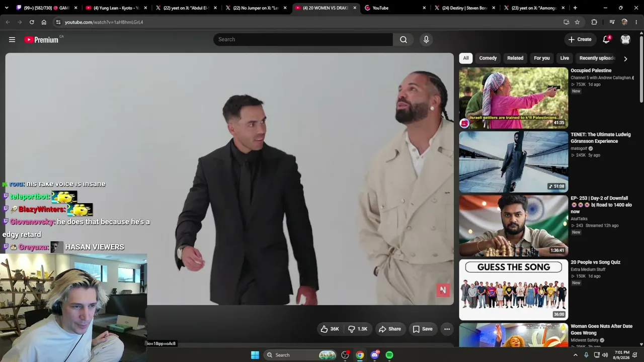The width and height of the screenshot is (644, 362).
Task: Select the For you filter chip
Action: tap(542, 58)
